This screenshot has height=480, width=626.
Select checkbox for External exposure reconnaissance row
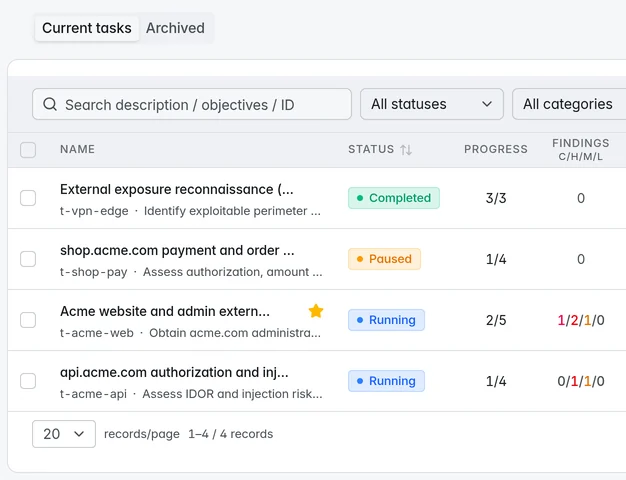28,198
